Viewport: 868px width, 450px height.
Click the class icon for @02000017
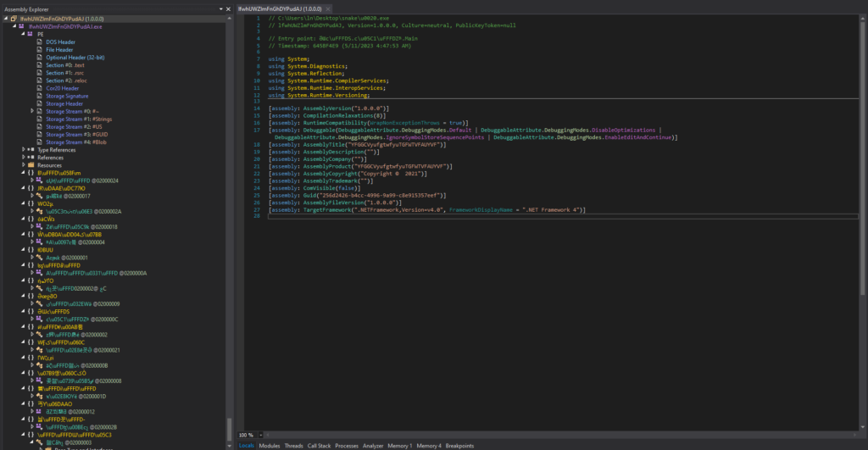(39, 196)
